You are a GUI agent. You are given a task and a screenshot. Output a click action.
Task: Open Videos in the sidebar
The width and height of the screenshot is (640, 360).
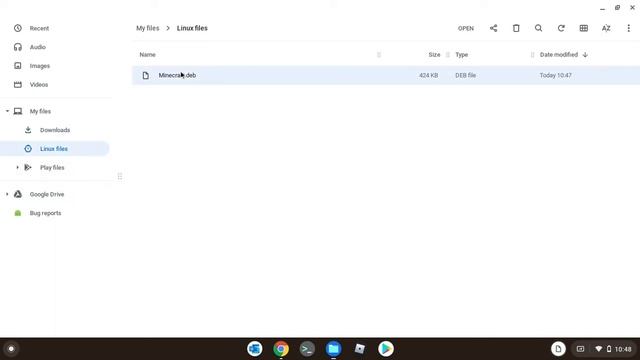pos(39,84)
